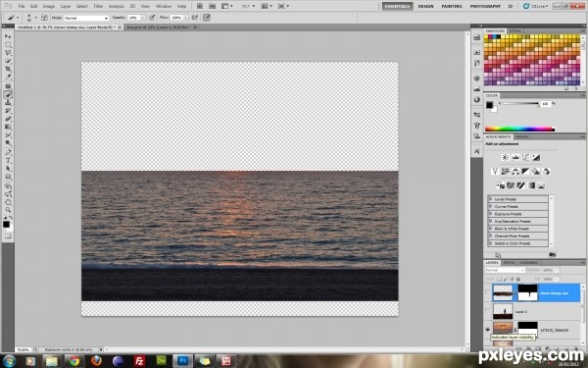Choose the Clone Stamp tool
588x368 pixels.
(8, 102)
